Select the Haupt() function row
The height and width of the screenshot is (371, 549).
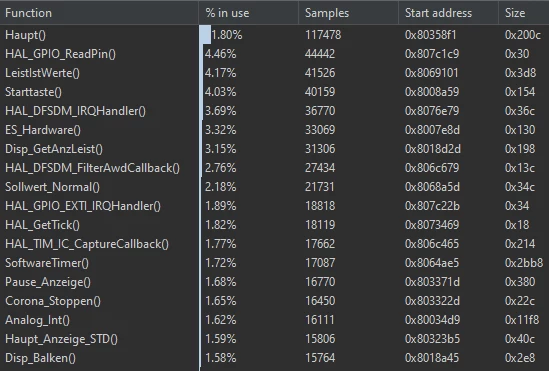point(274,35)
